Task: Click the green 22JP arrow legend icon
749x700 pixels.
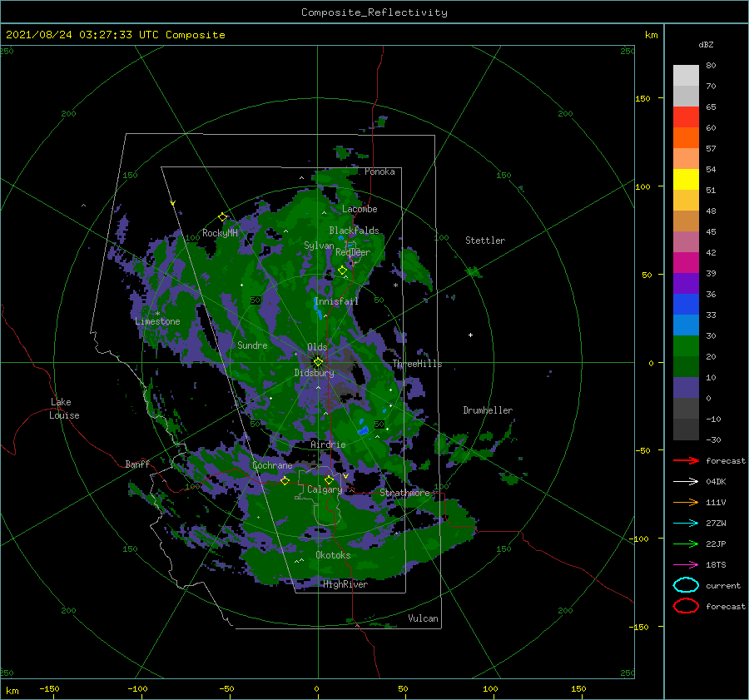Action: 686,544
